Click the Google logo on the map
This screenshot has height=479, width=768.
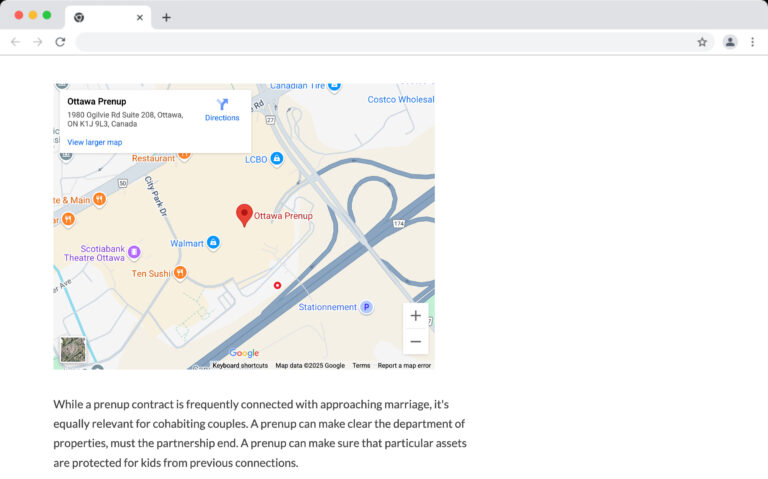point(244,353)
